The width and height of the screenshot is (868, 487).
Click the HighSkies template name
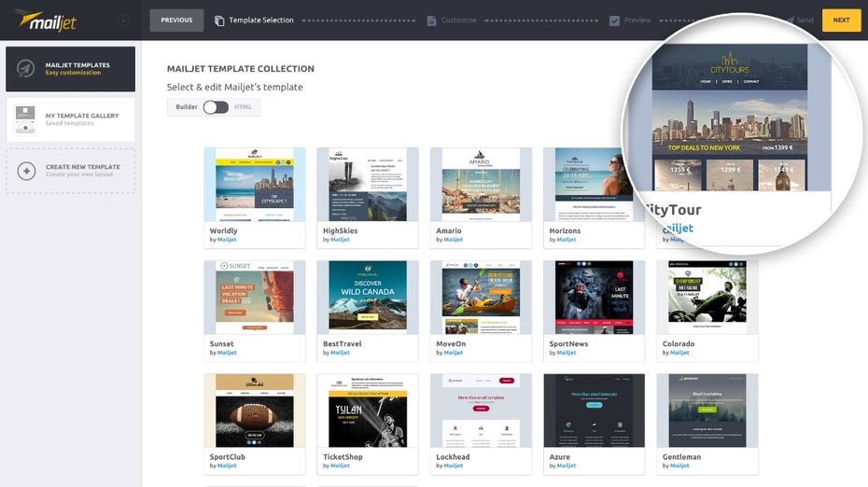pos(341,230)
